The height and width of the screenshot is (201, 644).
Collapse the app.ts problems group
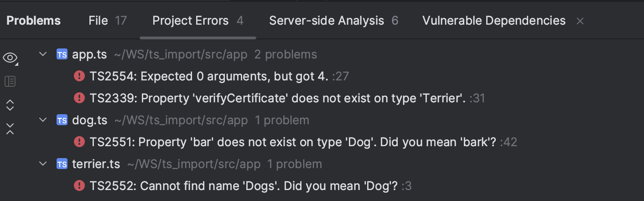(x=43, y=55)
